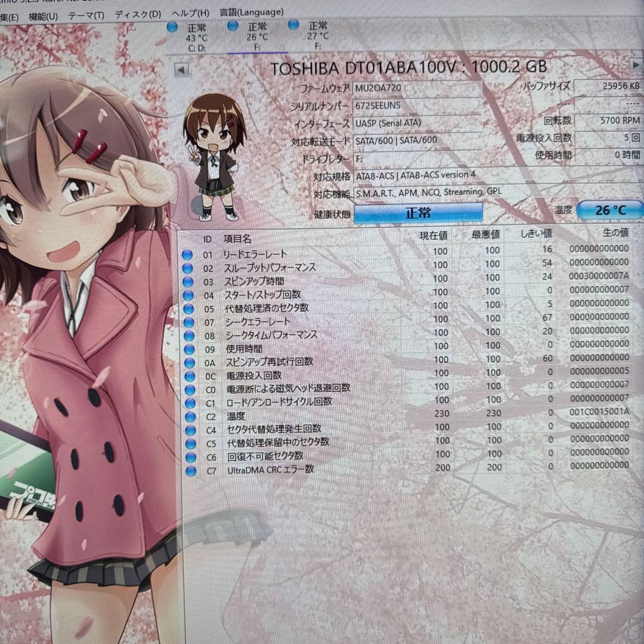Click the blue status icon for 05 代替処理済のセクタ数
The height and width of the screenshot is (644, 644).
(188, 309)
